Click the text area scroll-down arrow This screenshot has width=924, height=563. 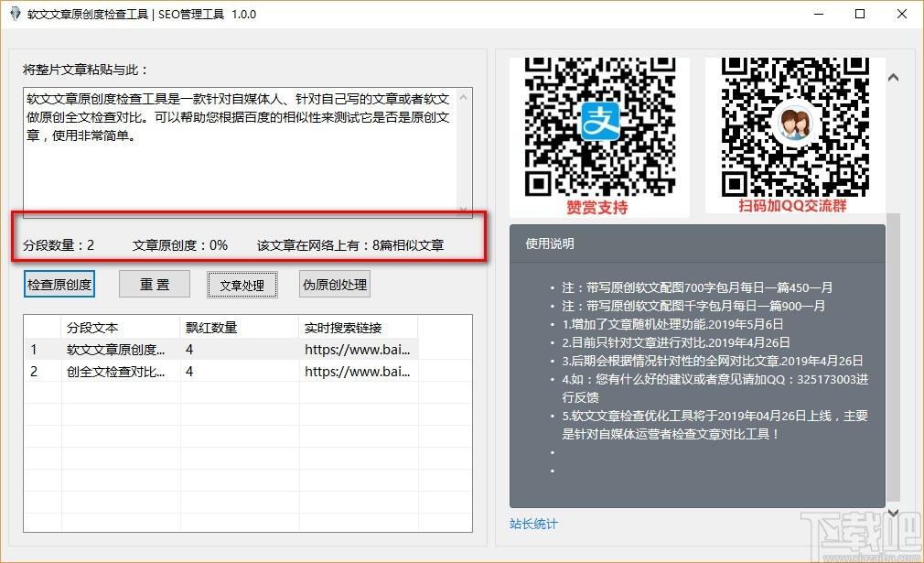[464, 210]
